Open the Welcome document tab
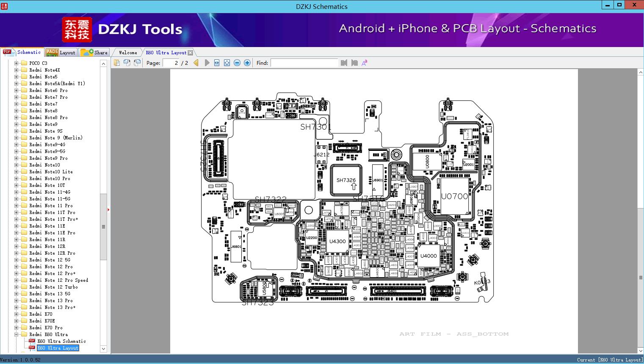The image size is (644, 364). pyautogui.click(x=128, y=53)
